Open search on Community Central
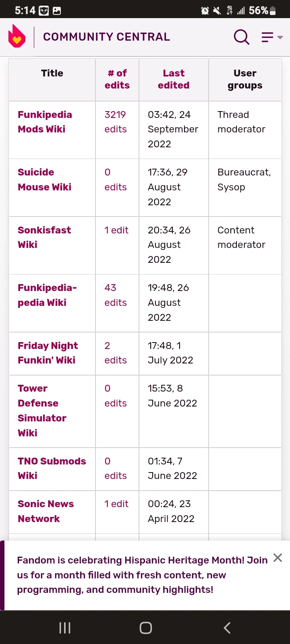The height and width of the screenshot is (644, 290). click(241, 37)
